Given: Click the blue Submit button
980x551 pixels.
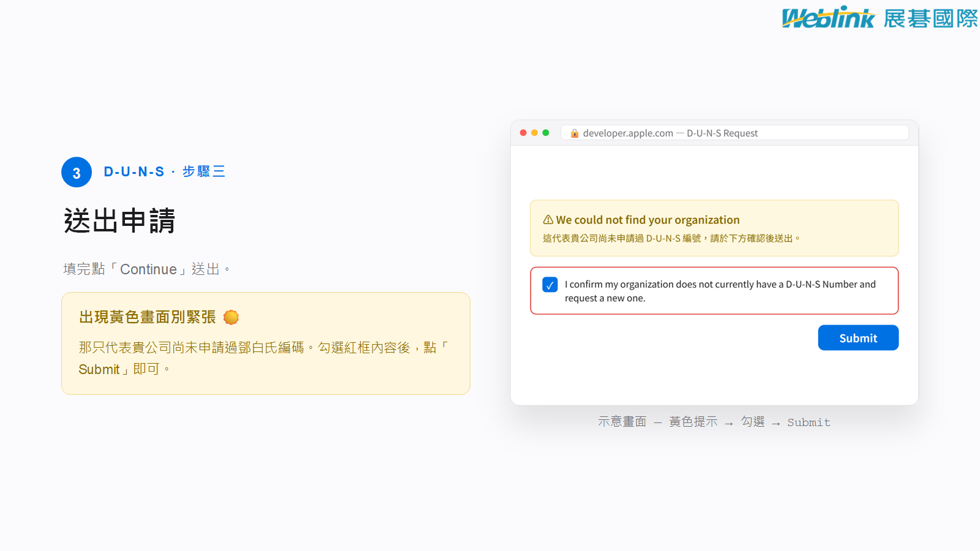Looking at the screenshot, I should click(858, 338).
